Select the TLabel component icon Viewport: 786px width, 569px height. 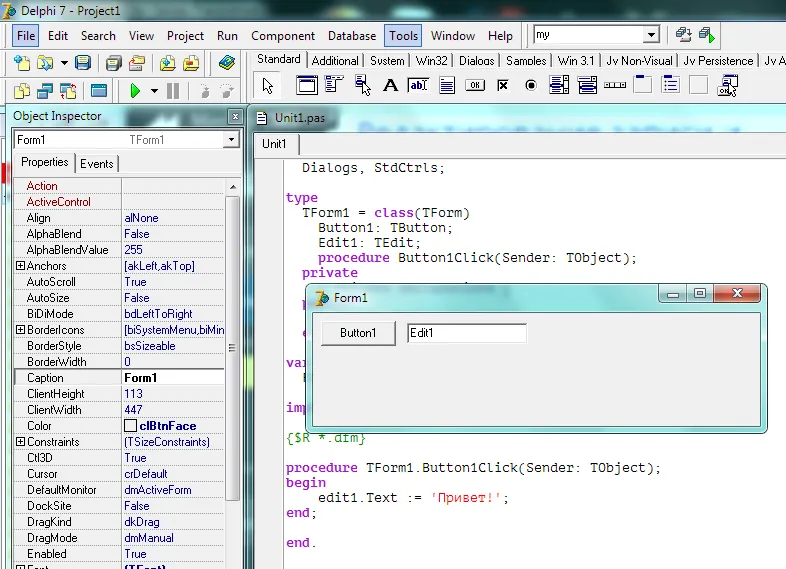pos(391,85)
